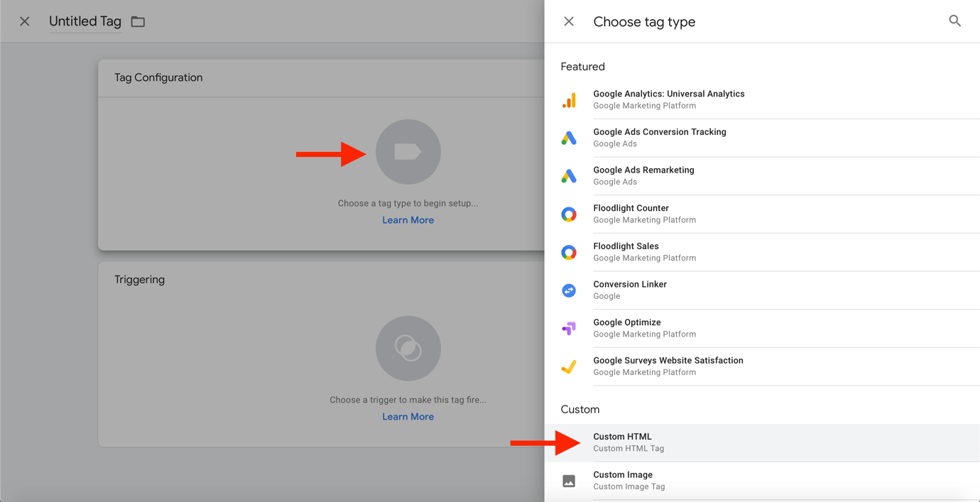Screen dimensions: 980x502
Task: Close the Choose tag type panel
Action: pos(569,21)
